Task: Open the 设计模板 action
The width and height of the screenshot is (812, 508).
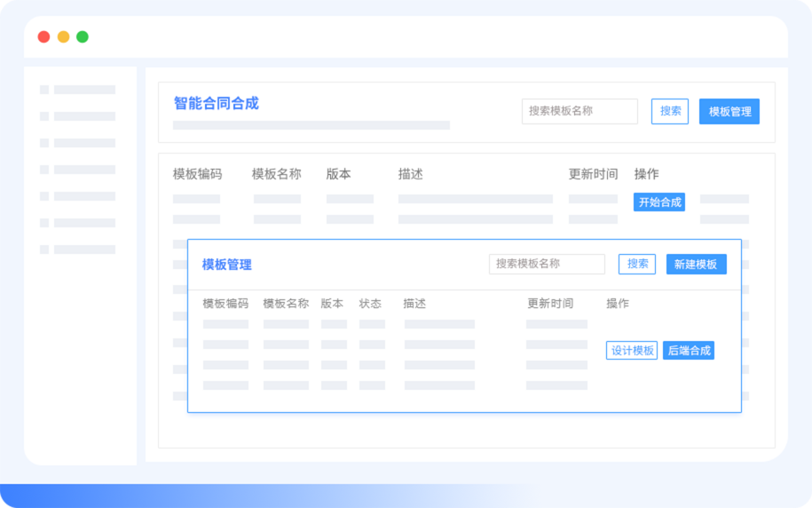Action: pyautogui.click(x=632, y=351)
